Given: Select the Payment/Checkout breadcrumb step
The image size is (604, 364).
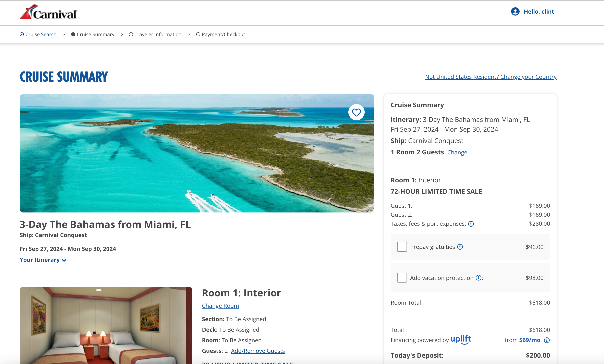Looking at the screenshot, I should (220, 35).
